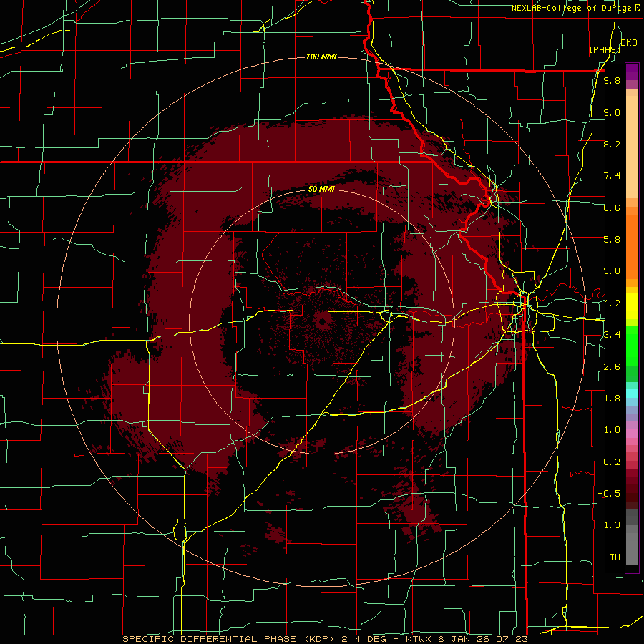
Task: Click the 1.8 value on the color scale
Action: point(612,399)
